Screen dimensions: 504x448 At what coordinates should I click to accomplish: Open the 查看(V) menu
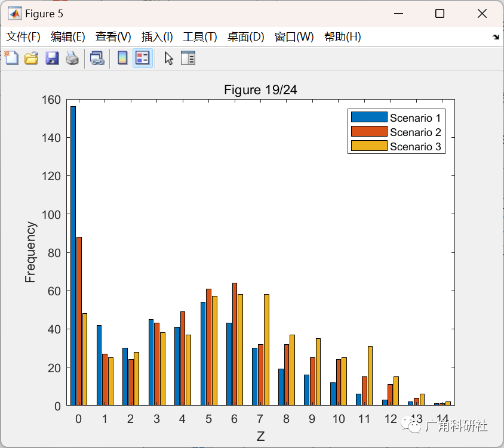coord(113,36)
